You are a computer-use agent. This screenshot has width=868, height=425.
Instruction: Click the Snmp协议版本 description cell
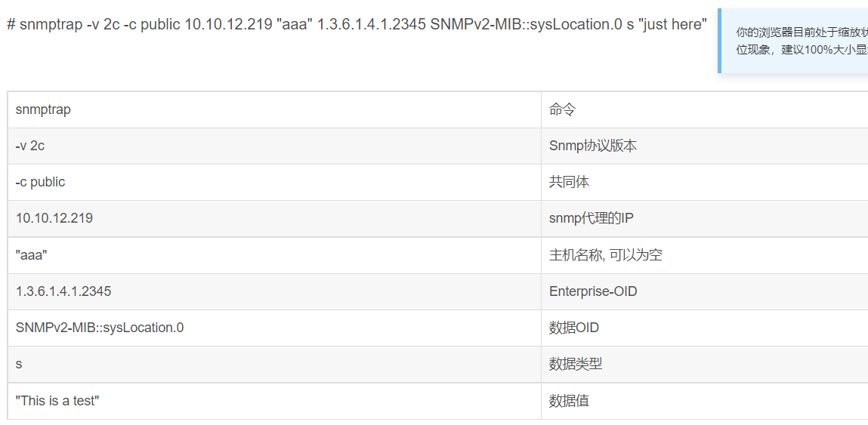(x=705, y=146)
